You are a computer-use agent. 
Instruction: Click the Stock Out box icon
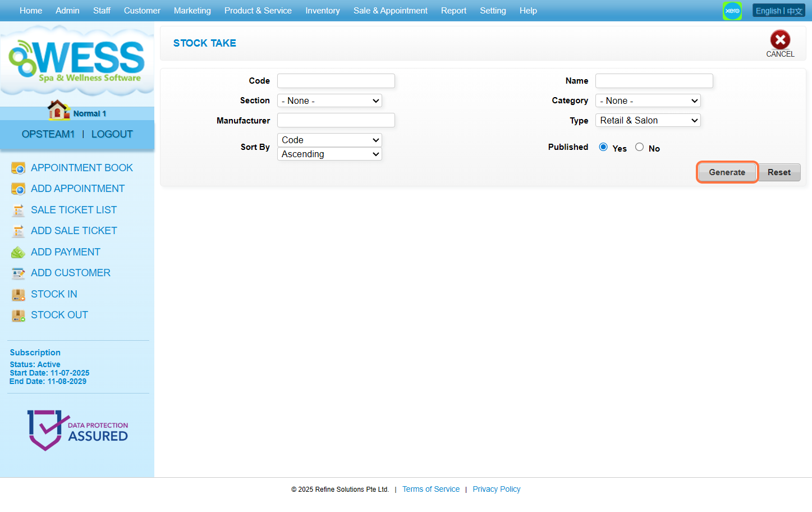pyautogui.click(x=19, y=316)
